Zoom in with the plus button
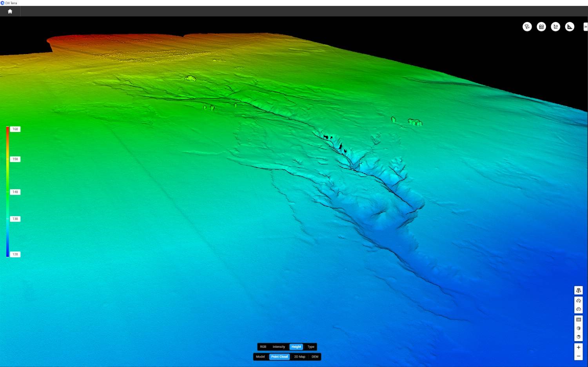Image resolution: width=588 pixels, height=367 pixels. pos(578,347)
